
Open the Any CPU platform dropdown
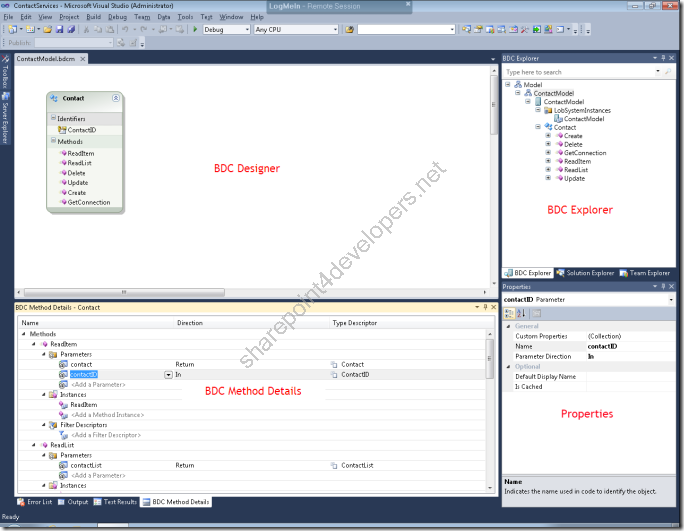coord(335,29)
